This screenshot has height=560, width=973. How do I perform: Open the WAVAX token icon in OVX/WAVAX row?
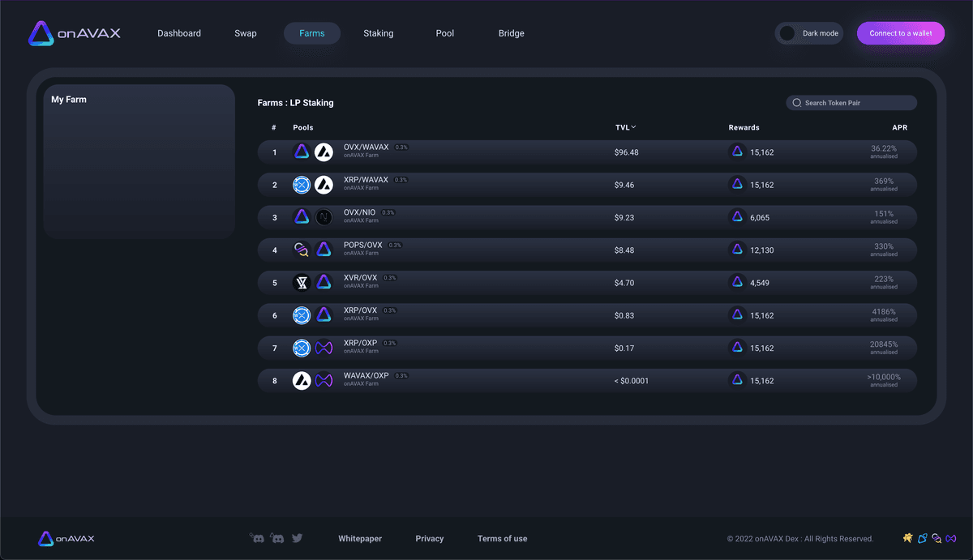(x=324, y=152)
